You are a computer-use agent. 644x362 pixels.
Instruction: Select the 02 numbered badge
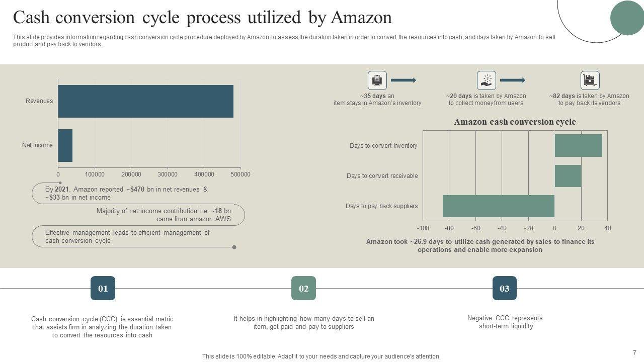point(303,288)
